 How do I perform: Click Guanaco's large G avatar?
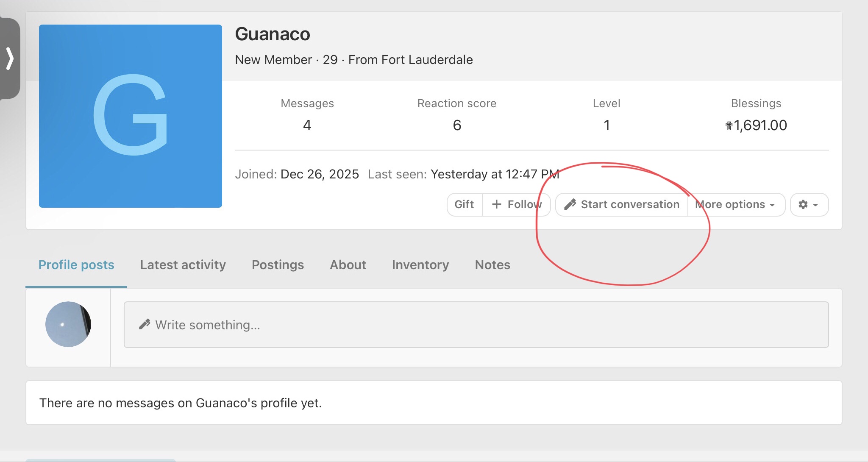point(131,116)
